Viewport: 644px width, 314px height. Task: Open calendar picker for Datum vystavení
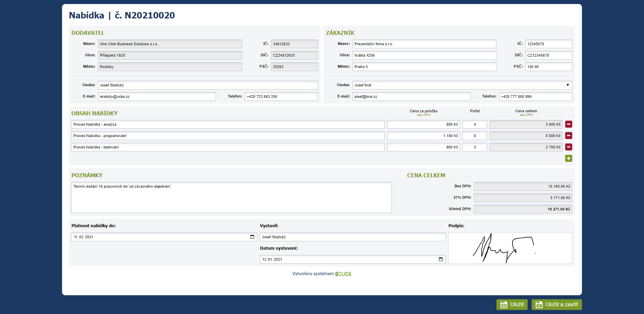tap(441, 259)
